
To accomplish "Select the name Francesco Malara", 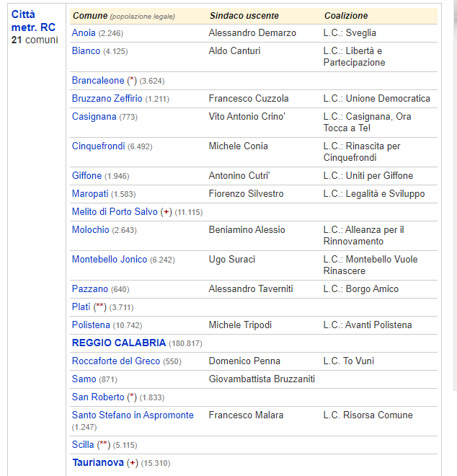I will click(x=246, y=415).
